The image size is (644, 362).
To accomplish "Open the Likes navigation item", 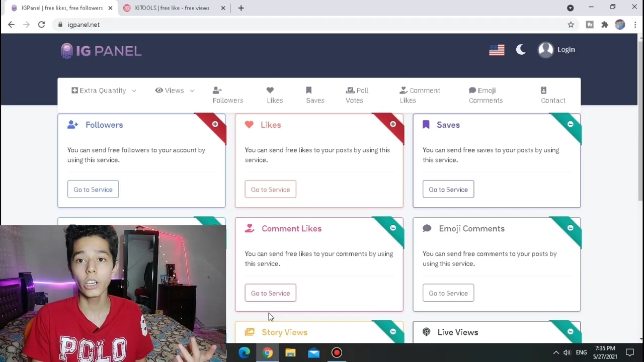I will 274,95.
